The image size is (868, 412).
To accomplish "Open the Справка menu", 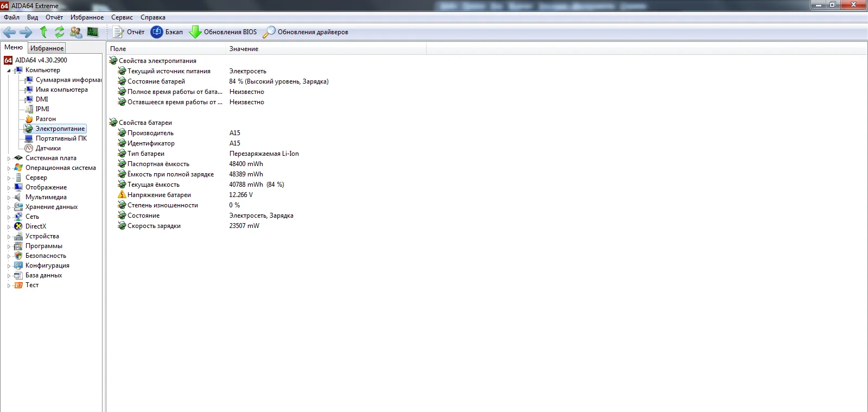I will click(153, 17).
